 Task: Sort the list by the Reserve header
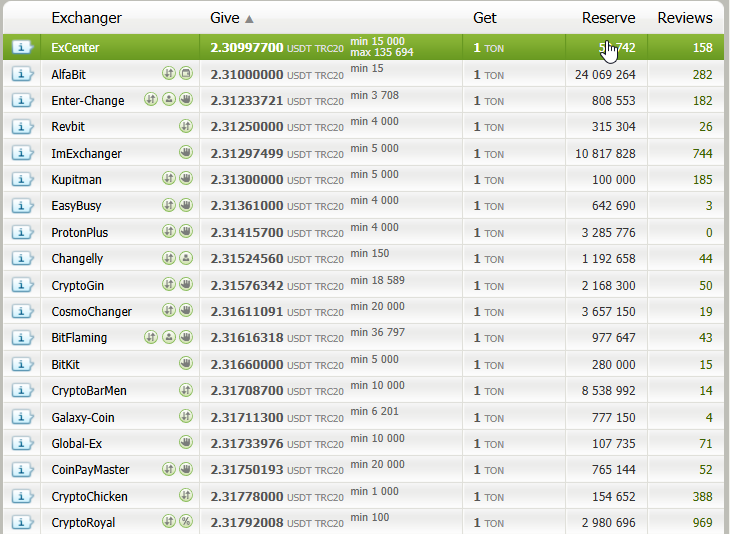608,18
